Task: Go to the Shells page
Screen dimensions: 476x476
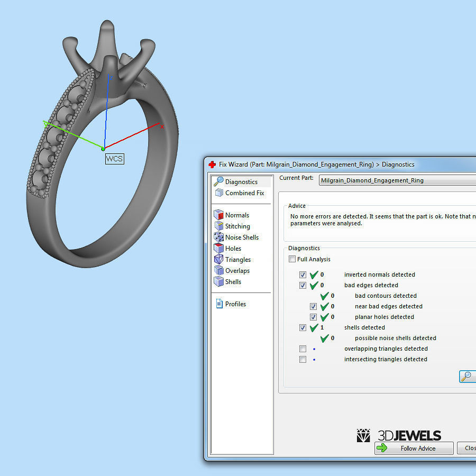Action: point(233,282)
